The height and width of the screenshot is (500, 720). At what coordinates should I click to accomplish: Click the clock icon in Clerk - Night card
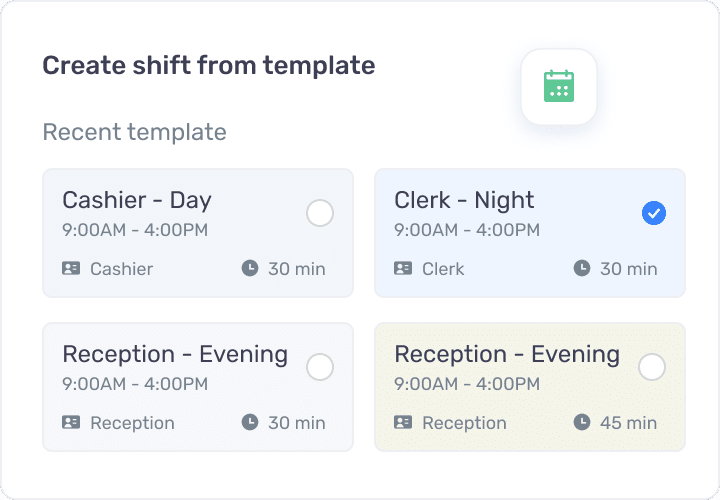tap(582, 268)
